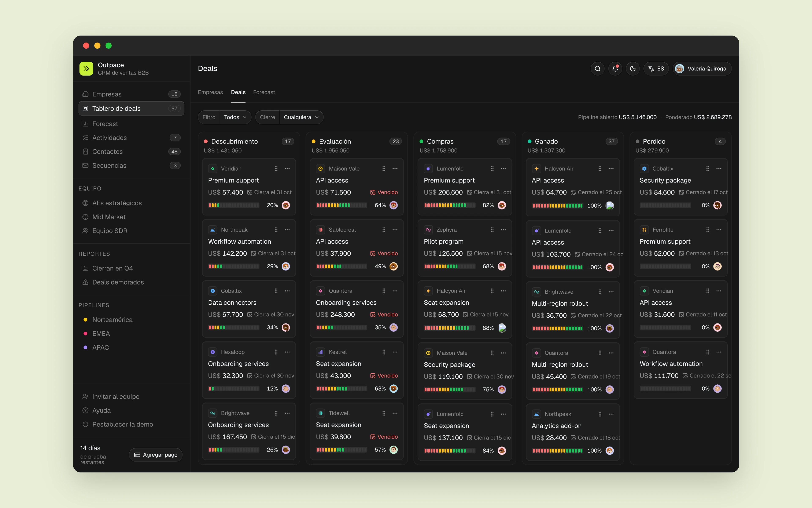Open notifications bell icon

click(615, 69)
